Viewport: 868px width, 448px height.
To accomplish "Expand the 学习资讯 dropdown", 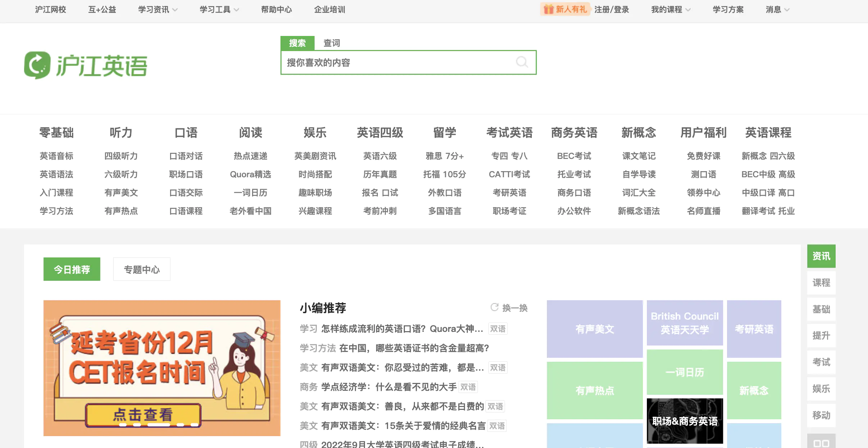I will pyautogui.click(x=158, y=10).
